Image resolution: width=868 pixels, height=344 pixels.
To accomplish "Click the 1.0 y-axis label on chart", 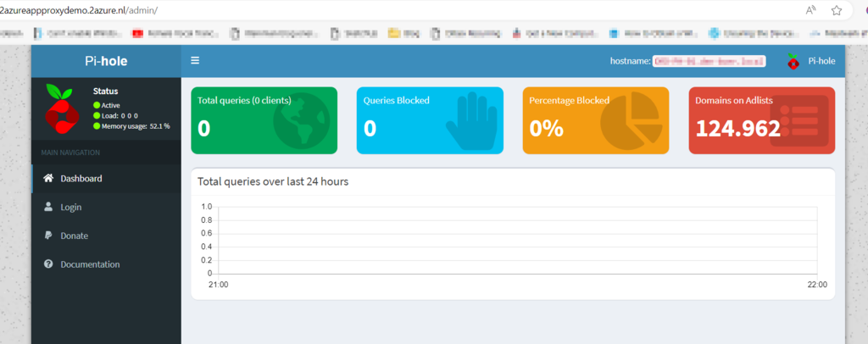I will [207, 207].
